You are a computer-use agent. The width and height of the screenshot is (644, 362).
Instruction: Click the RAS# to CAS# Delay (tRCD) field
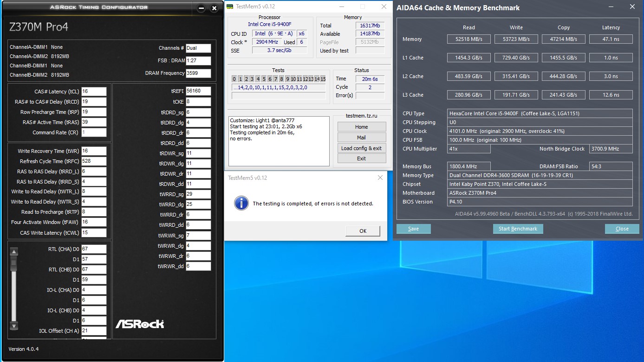[x=94, y=102]
